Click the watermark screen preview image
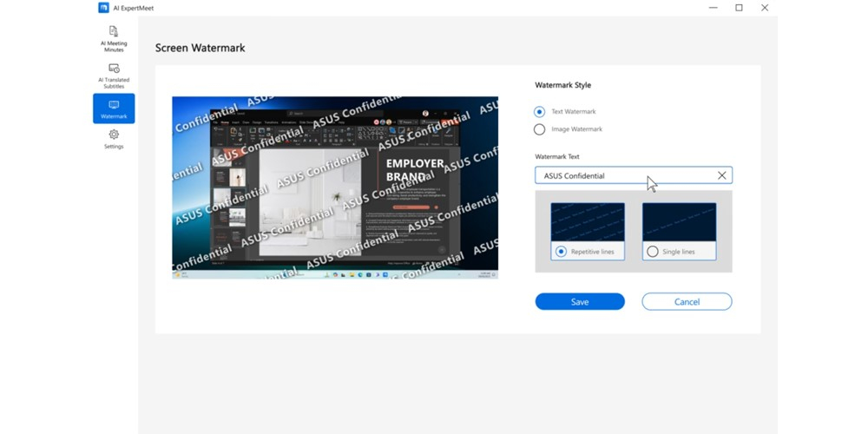 [x=335, y=187]
